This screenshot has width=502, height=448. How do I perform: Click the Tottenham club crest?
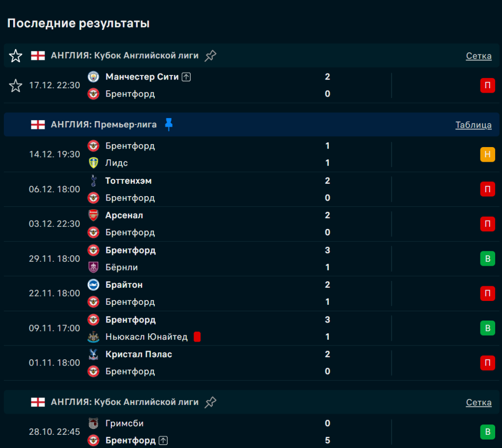pyautogui.click(x=93, y=181)
